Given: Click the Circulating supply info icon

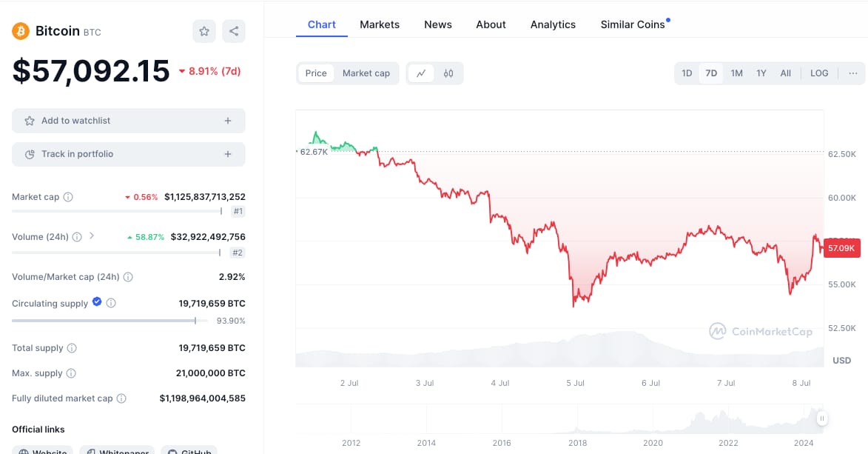Looking at the screenshot, I should pyautogui.click(x=111, y=303).
